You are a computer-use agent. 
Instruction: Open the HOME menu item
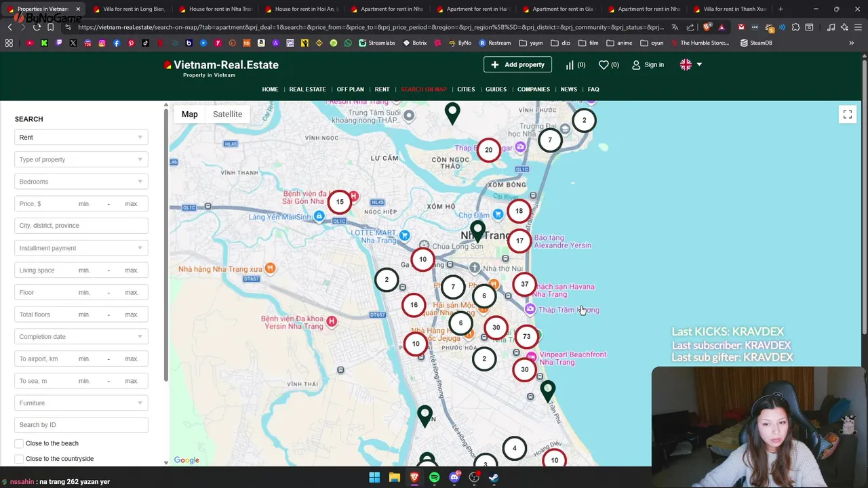point(270,89)
